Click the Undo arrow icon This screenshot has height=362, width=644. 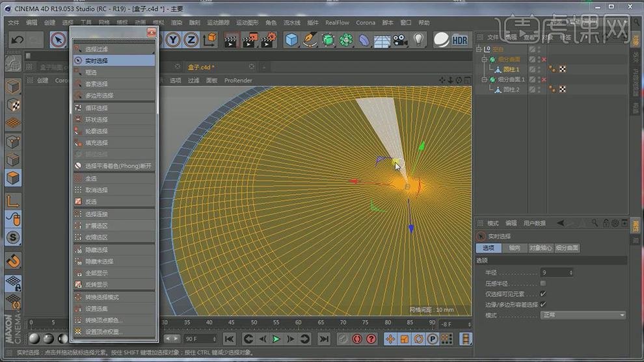pyautogui.click(x=18, y=40)
